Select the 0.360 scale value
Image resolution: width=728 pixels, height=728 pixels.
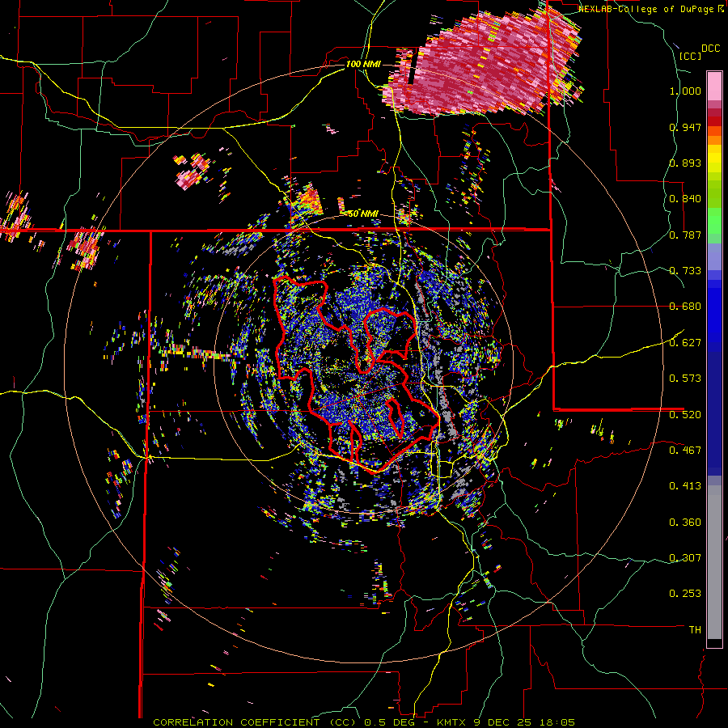[x=685, y=523]
